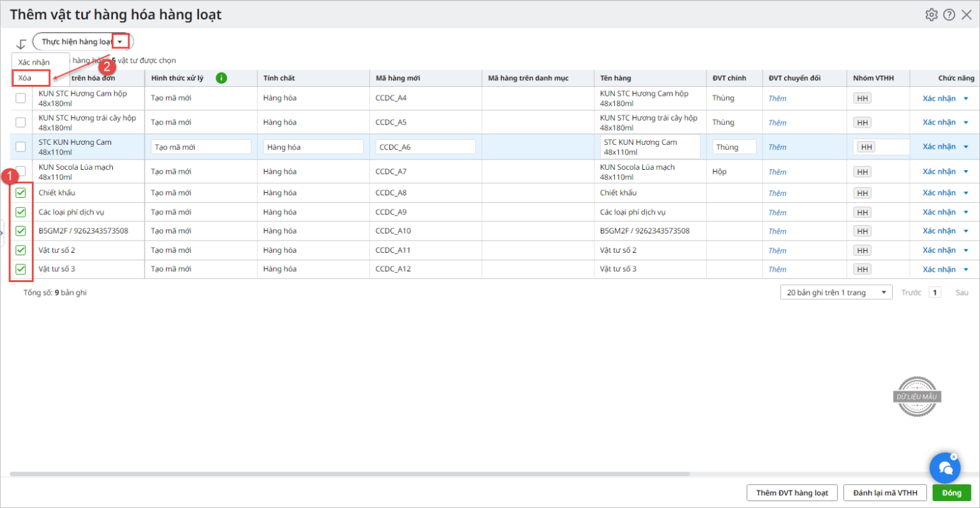This screenshot has height=508, width=980.
Task: Tick the checkbox for KUN STC Hương Cam hộp
Action: [x=21, y=98]
